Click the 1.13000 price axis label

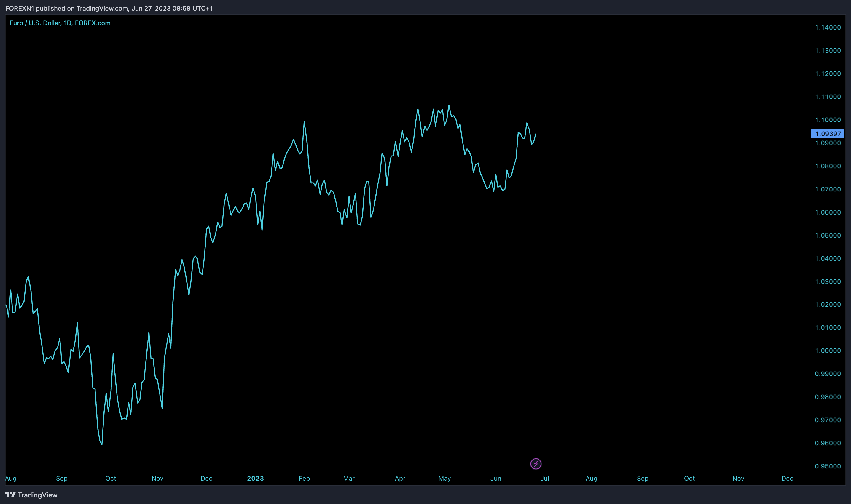tap(828, 51)
